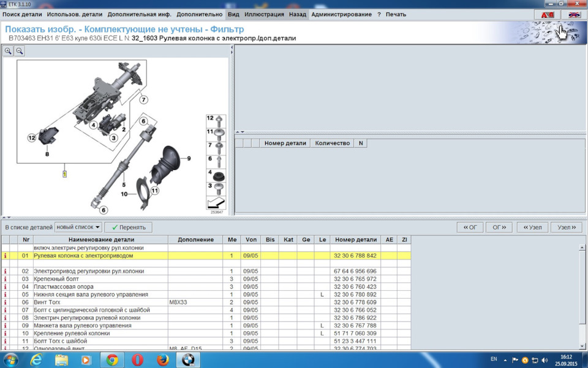The width and height of the screenshot is (588, 368).
Task: Toggle the splitter arrows above the parts list
Action: (x=6, y=217)
